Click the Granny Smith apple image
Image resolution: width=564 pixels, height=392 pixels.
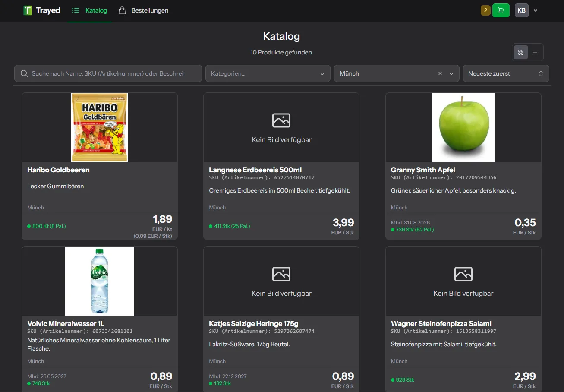coord(463,127)
